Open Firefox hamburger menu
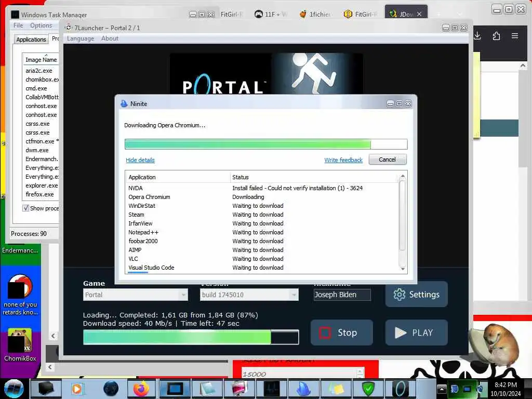The height and width of the screenshot is (399, 532). [x=515, y=36]
